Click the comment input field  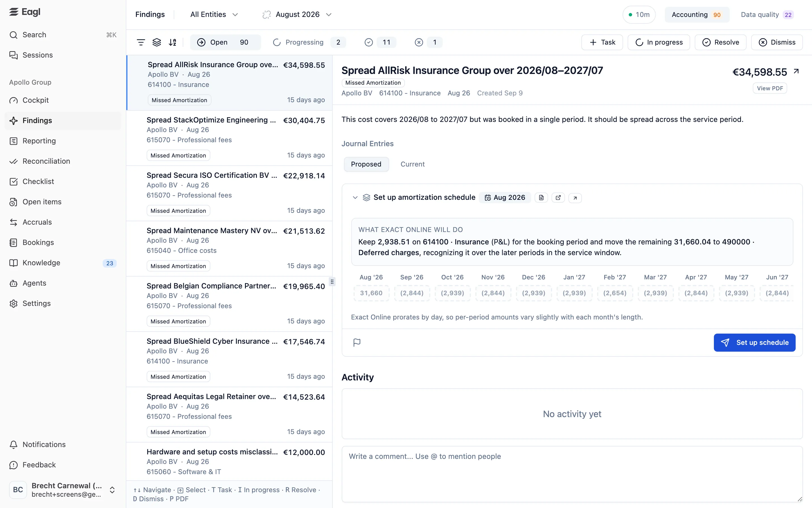(572, 474)
